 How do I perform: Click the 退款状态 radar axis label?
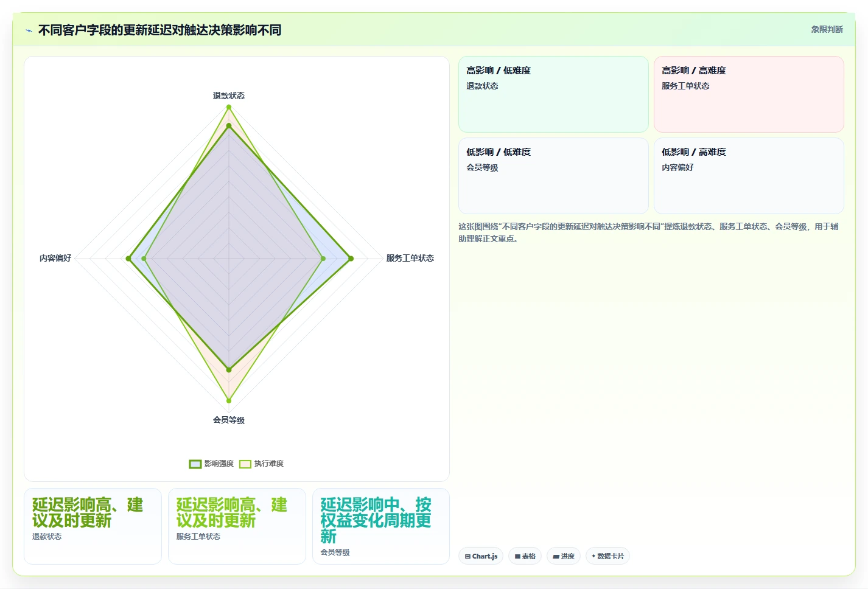point(229,96)
